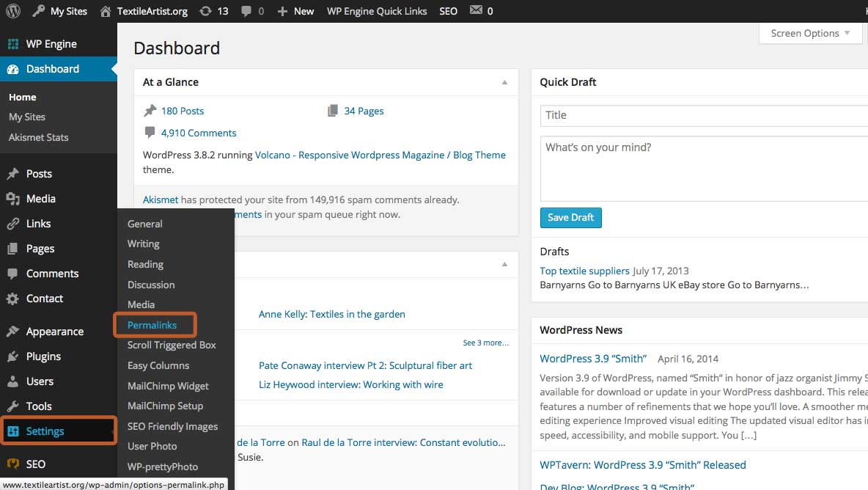
Task: Click the Plugins plug icon
Action: 12,356
